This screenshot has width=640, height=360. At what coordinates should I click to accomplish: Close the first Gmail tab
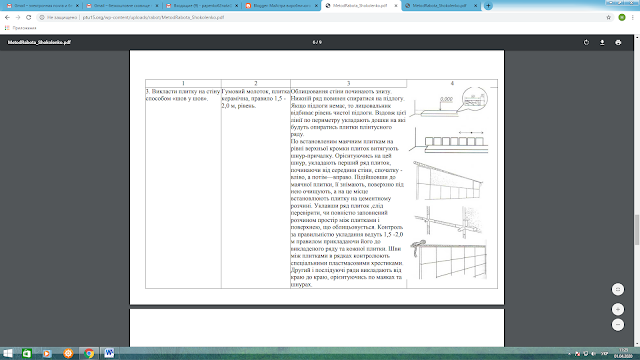coord(77,6)
